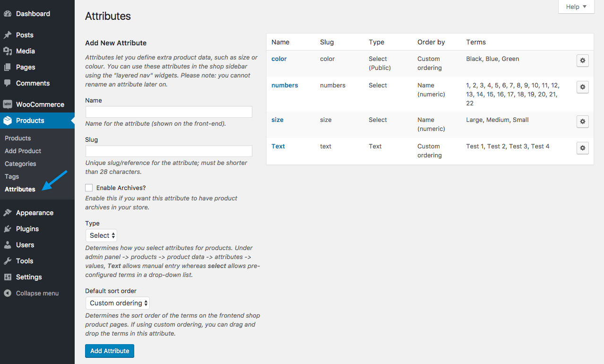Open configure terms gear for color attribute
This screenshot has width=604, height=364.
point(582,61)
